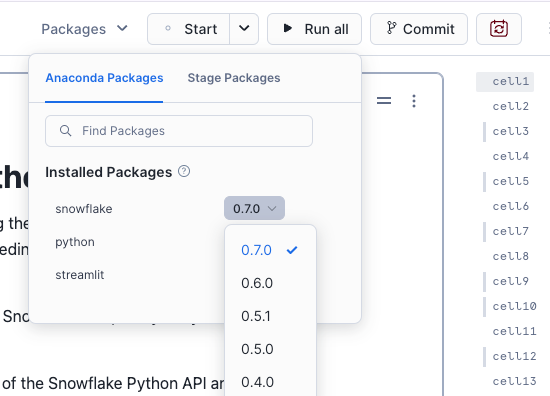Click the python package row
This screenshot has height=396, width=550.
coord(75,242)
